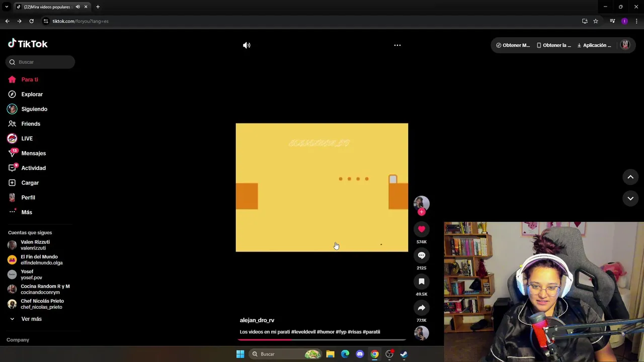Open profile avatar menu in top right
Screen dimensions: 644x362
point(625,45)
